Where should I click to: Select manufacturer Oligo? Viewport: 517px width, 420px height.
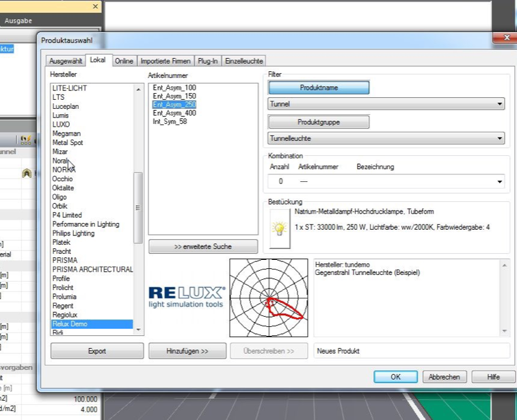pyautogui.click(x=59, y=197)
